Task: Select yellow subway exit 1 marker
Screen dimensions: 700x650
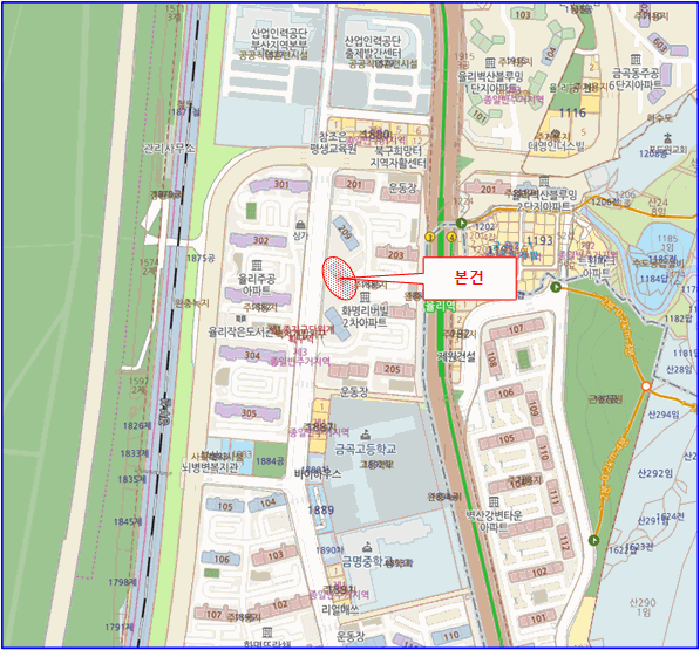Action: pyautogui.click(x=430, y=237)
